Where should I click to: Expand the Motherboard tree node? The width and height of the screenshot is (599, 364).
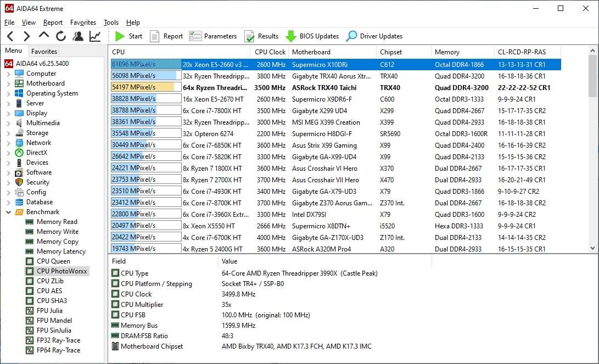pyautogui.click(x=8, y=83)
